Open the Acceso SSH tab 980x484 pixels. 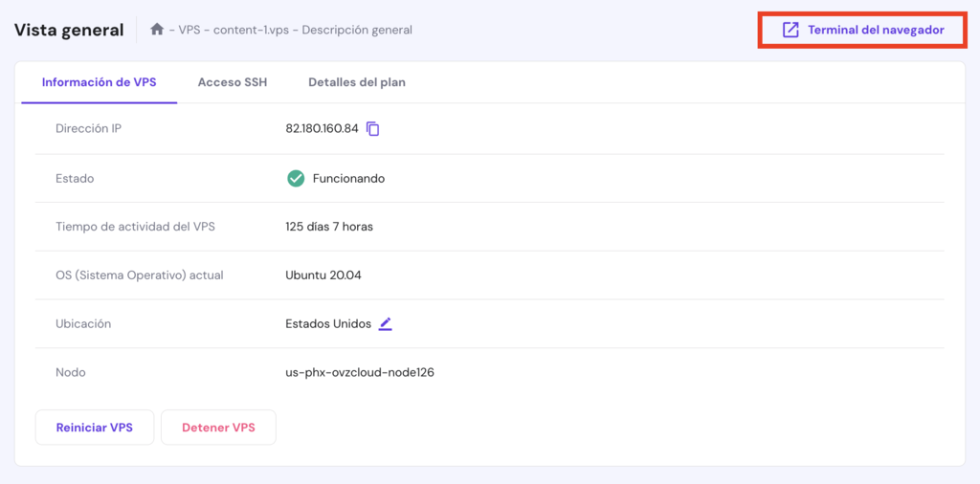[233, 82]
